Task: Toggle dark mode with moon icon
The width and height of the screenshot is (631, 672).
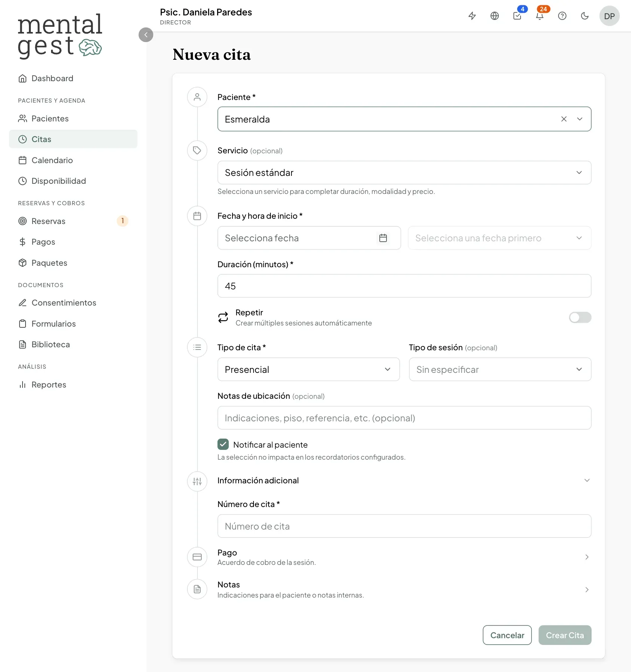Action: click(x=585, y=16)
